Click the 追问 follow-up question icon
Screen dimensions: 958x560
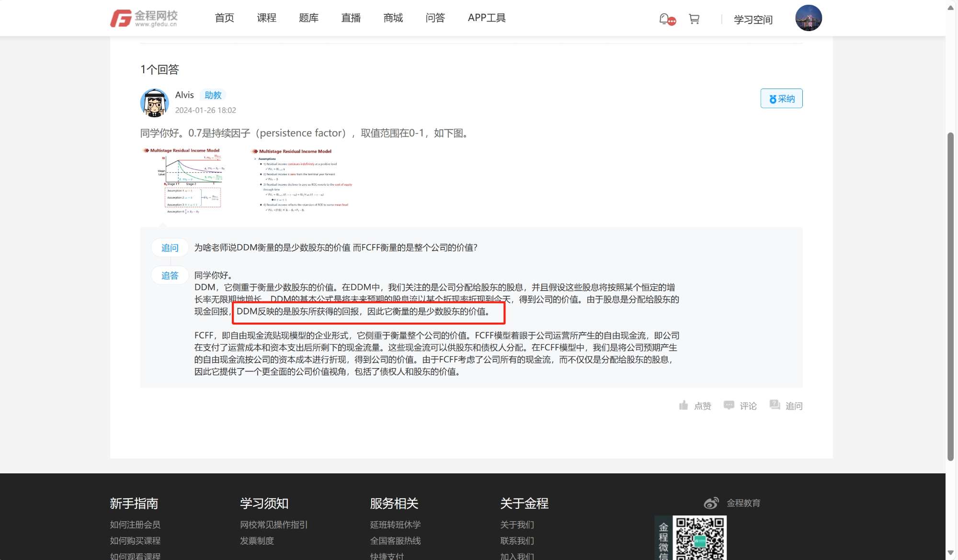click(x=775, y=405)
